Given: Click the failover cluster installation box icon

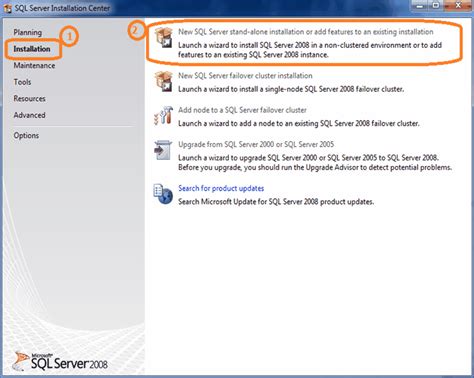Looking at the screenshot, I should (164, 81).
